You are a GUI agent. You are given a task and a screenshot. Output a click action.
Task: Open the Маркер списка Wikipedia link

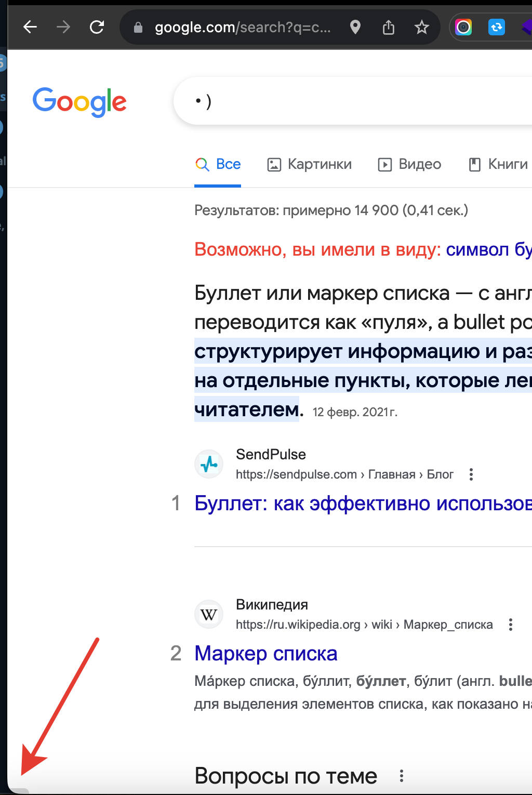[x=266, y=654]
